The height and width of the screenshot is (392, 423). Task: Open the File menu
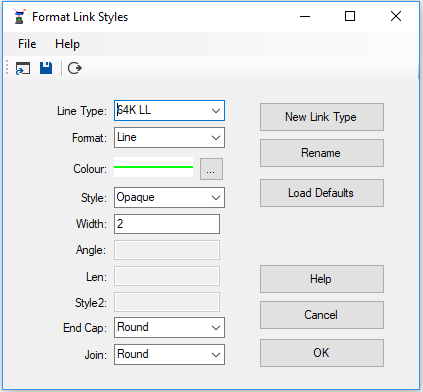click(27, 44)
